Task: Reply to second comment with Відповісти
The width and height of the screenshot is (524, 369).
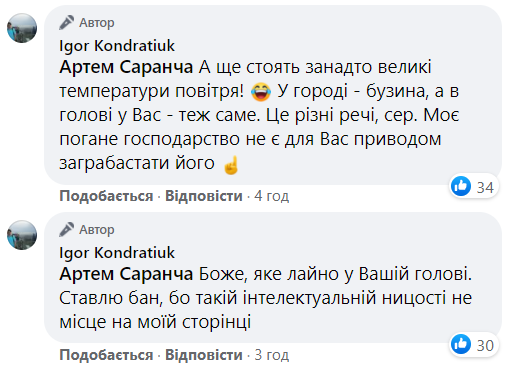Action: (x=204, y=355)
